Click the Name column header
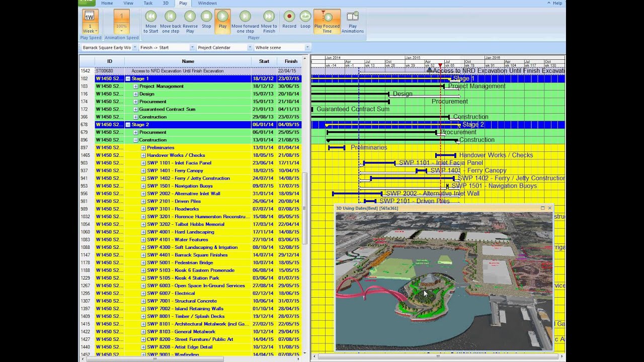 pos(188,61)
